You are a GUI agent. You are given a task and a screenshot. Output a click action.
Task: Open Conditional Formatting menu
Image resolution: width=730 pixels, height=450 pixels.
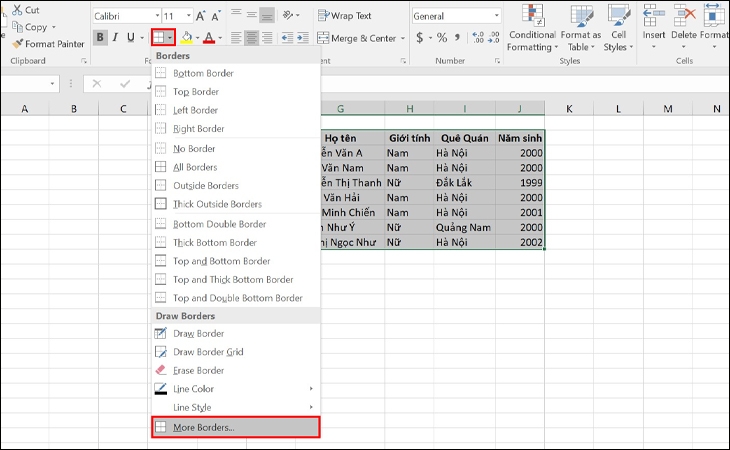pyautogui.click(x=532, y=28)
